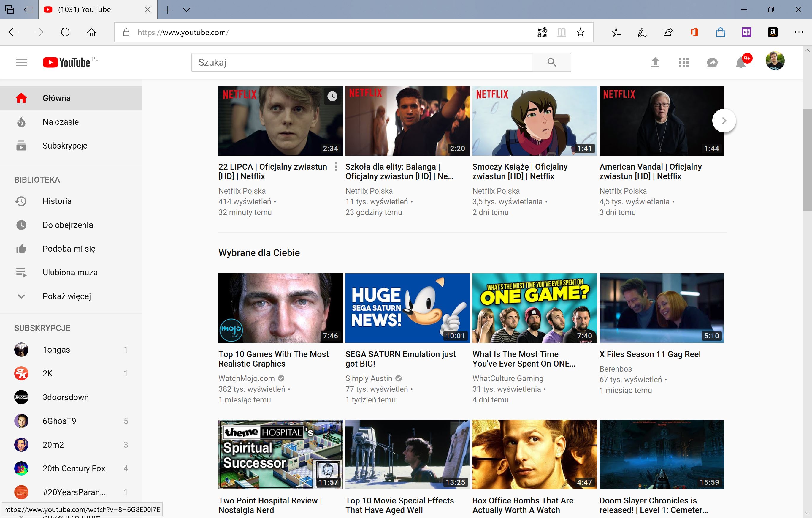Image resolution: width=812 pixels, height=518 pixels.
Task: Select Na czasie in the sidebar
Action: (71, 122)
